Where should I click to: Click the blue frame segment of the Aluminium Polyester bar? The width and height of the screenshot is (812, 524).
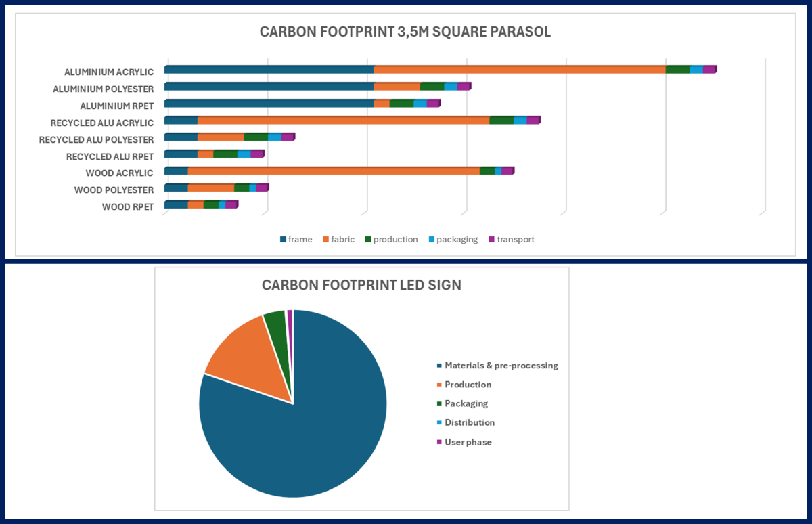pyautogui.click(x=269, y=87)
